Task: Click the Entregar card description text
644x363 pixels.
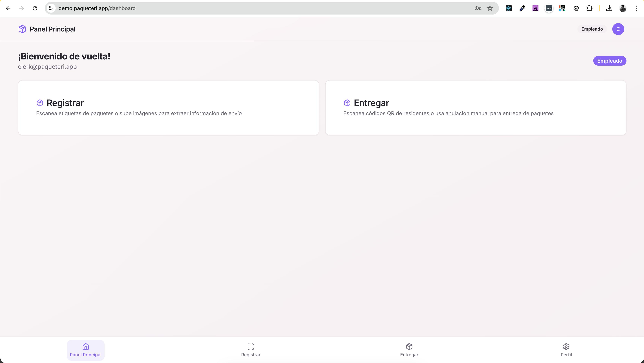Action: tap(448, 113)
